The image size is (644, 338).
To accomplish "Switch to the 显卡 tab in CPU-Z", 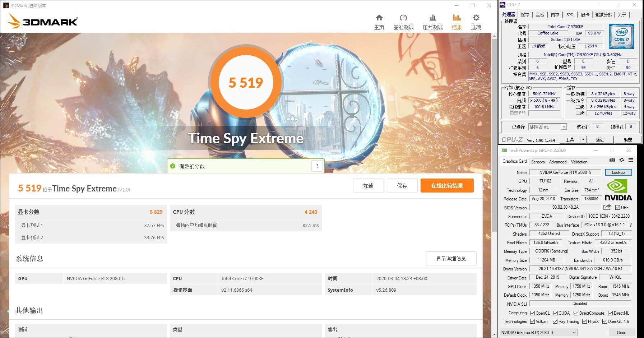I will click(x=585, y=15).
